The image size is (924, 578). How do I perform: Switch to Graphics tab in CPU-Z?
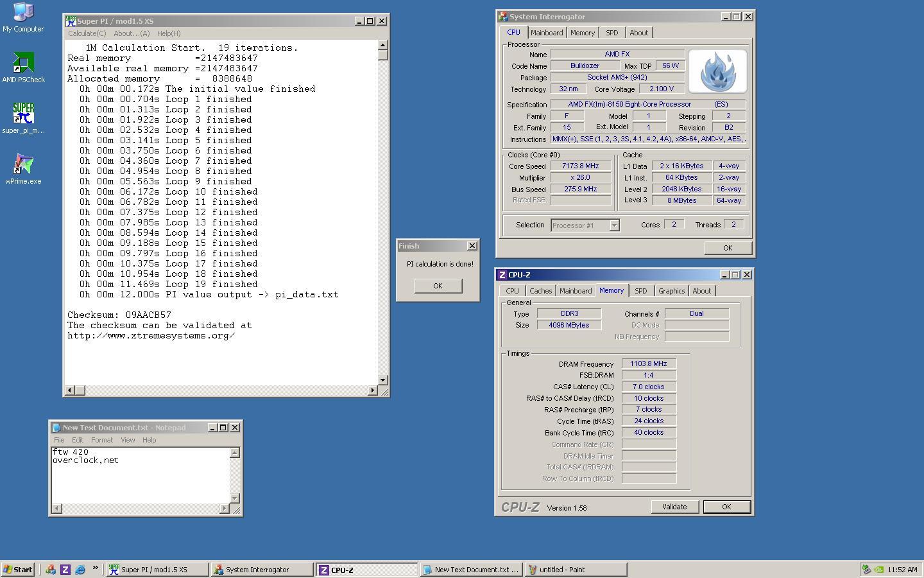coord(672,291)
